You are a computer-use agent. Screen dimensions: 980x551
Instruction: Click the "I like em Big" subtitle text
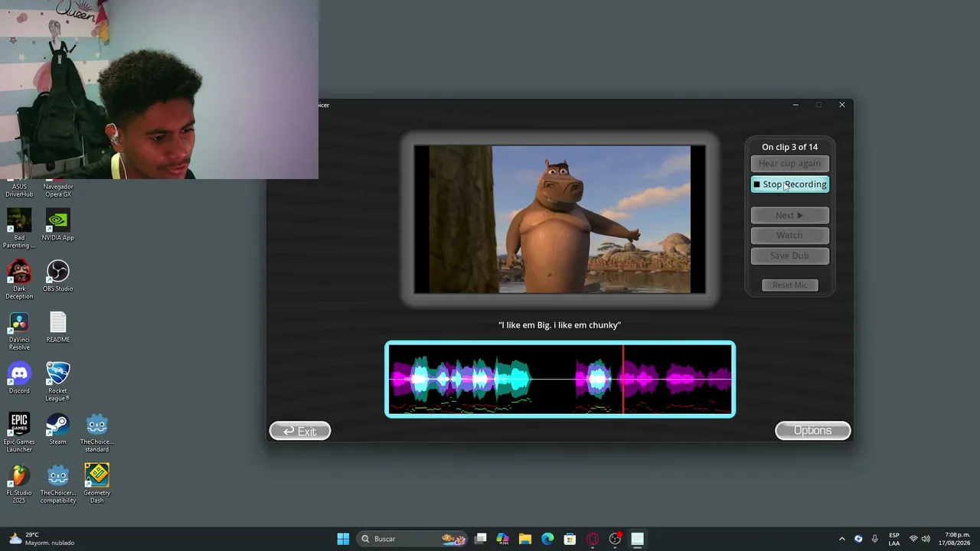pyautogui.click(x=560, y=325)
